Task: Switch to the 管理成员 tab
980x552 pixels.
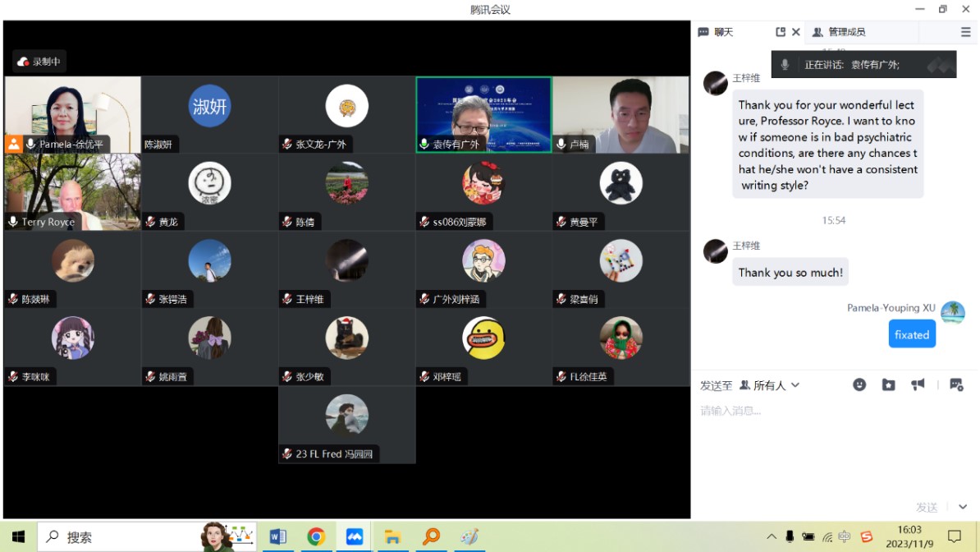Action: click(x=839, y=32)
